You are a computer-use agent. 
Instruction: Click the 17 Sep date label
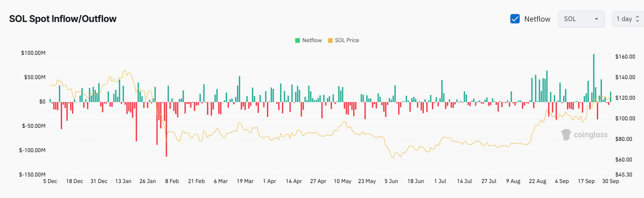(x=586, y=181)
